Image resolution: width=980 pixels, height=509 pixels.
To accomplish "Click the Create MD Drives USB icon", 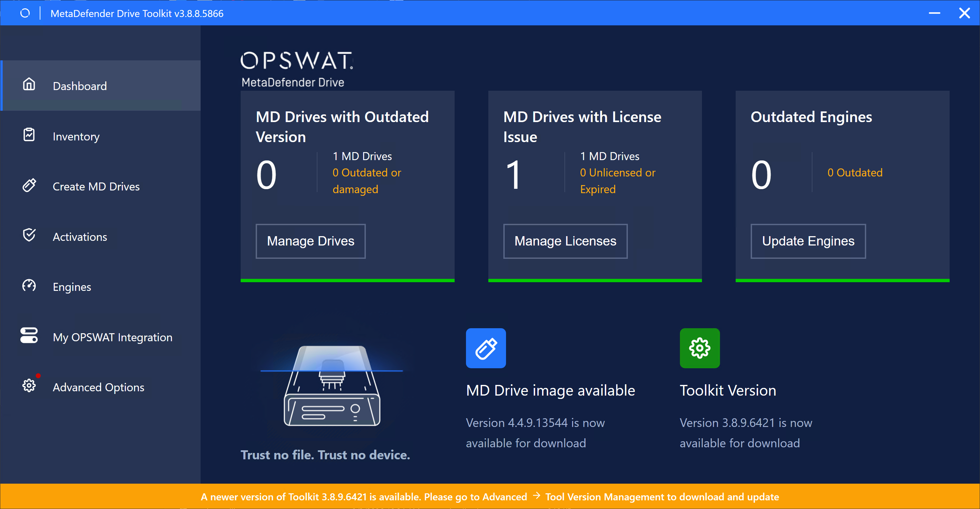I will tap(29, 185).
